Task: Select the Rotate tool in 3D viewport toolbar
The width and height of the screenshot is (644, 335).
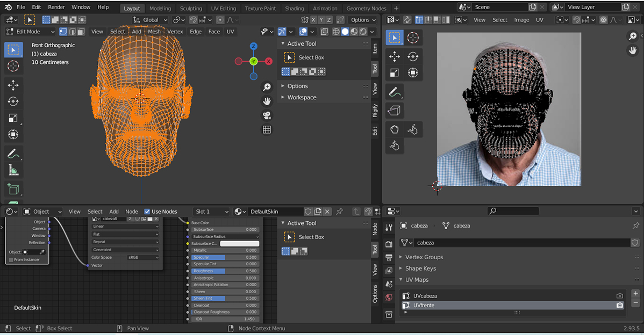Action: (x=13, y=101)
